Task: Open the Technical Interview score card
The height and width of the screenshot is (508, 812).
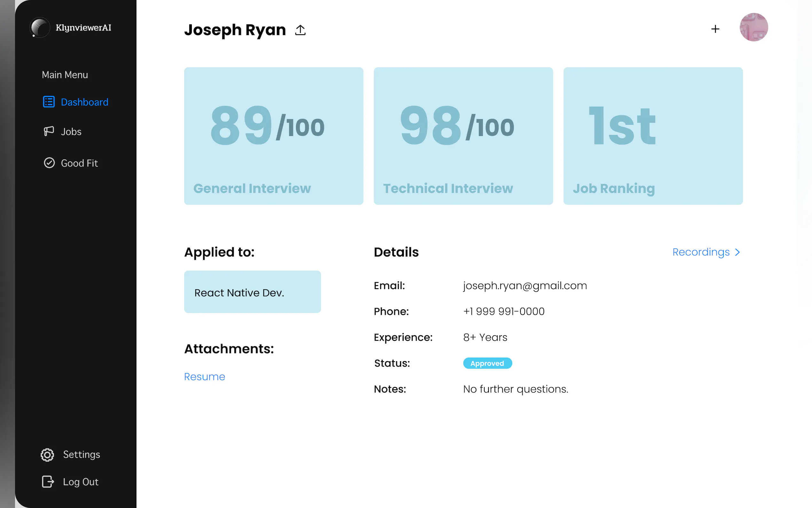Action: 463,136
